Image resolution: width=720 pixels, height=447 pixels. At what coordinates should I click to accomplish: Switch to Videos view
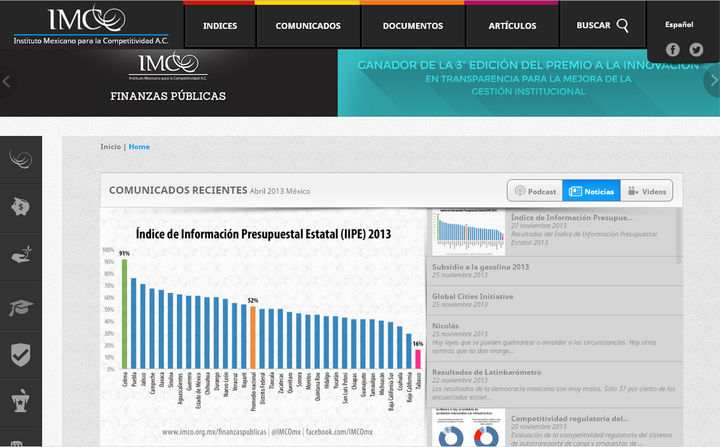point(647,191)
